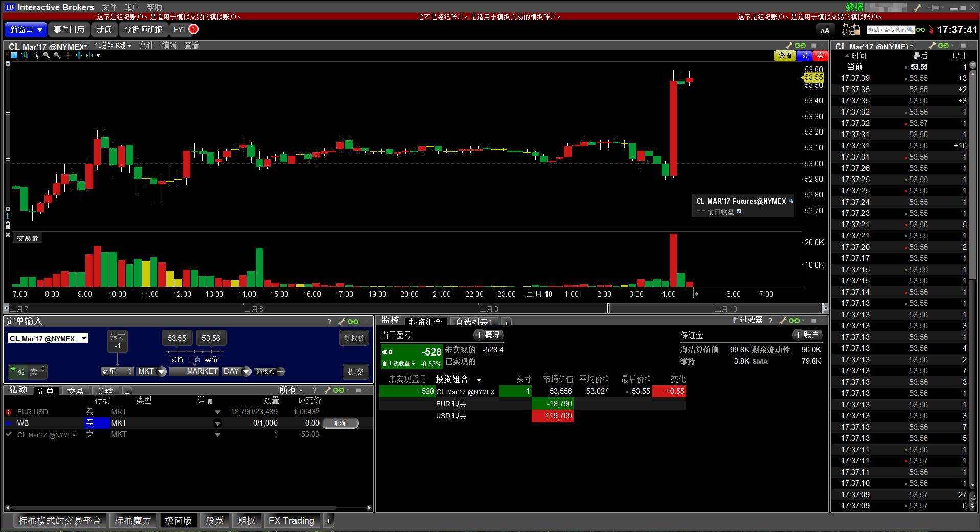
Task: Click the order entry panel link-chain icon
Action: 353,322
